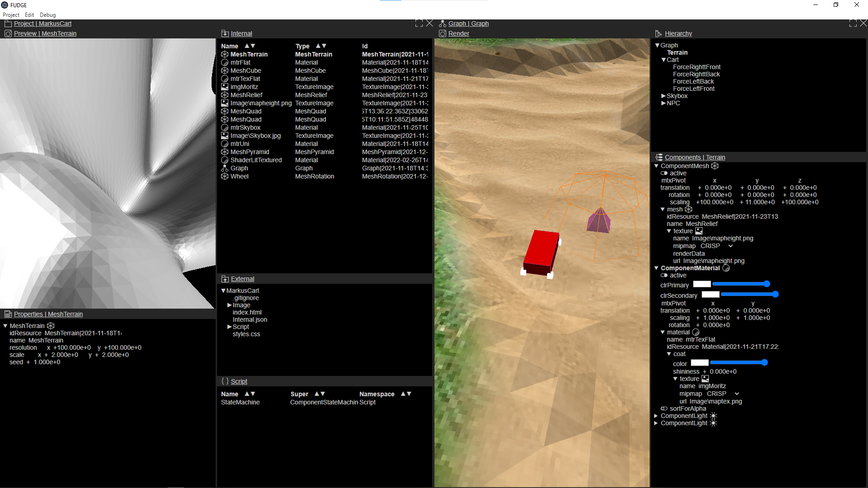Viewport: 868px width, 488px height.
Task: Open the Edit menu
Action: click(x=29, y=15)
